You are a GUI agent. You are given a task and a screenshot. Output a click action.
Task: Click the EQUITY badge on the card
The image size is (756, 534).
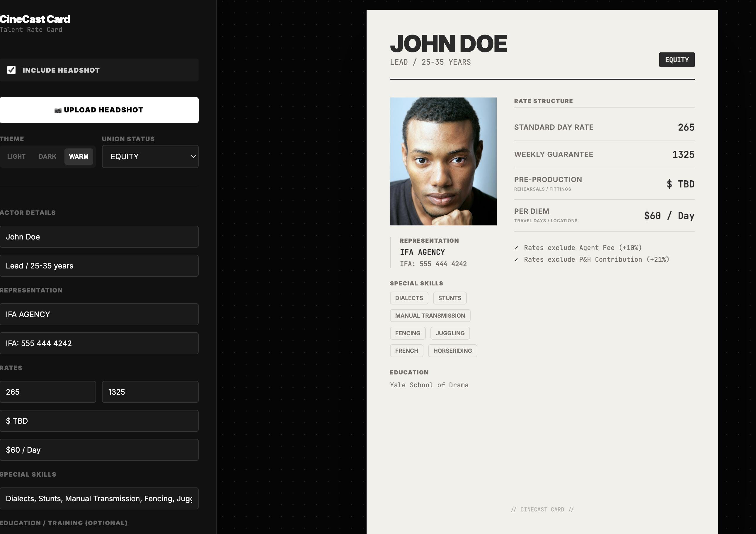[x=677, y=59]
